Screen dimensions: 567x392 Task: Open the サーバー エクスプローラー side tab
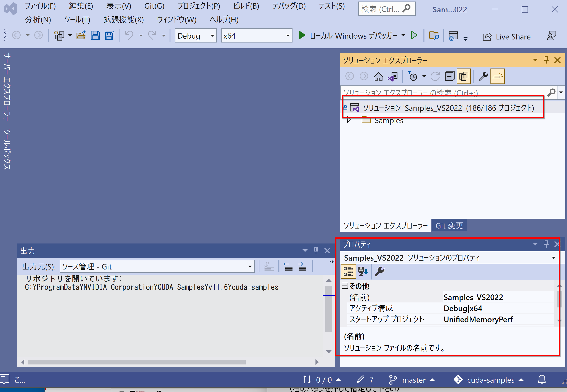click(x=7, y=87)
